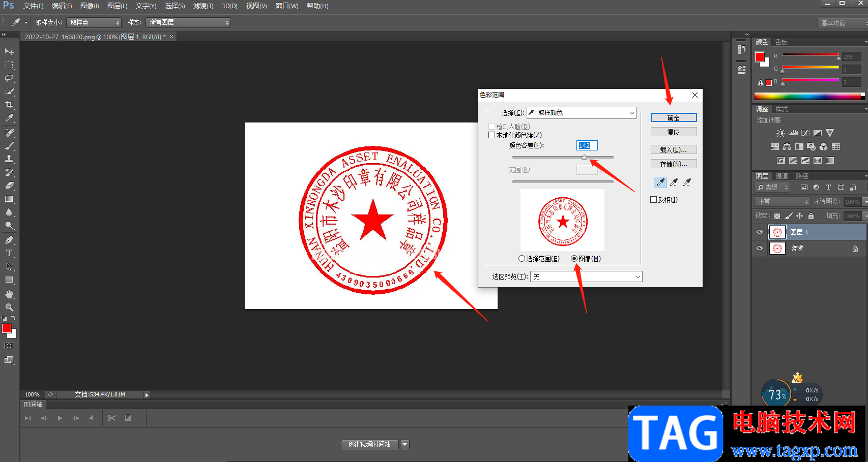Open the 取样大小 dropdown
The width and height of the screenshot is (868, 462).
pos(94,22)
